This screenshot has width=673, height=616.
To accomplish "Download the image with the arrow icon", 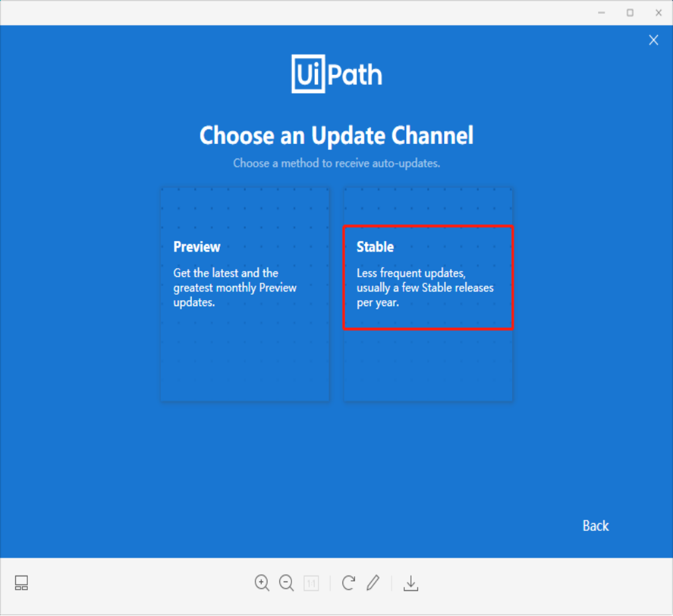I will click(x=411, y=583).
